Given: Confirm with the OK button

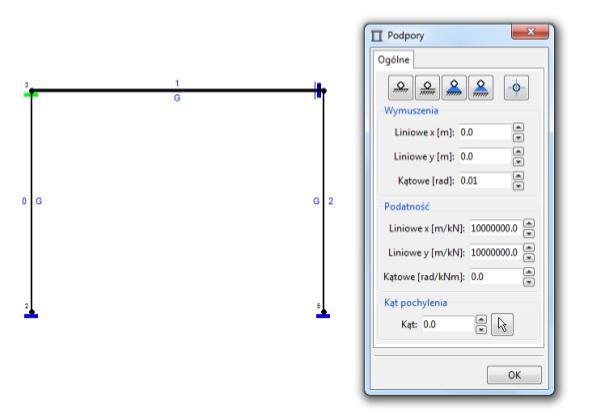Looking at the screenshot, I should point(514,375).
